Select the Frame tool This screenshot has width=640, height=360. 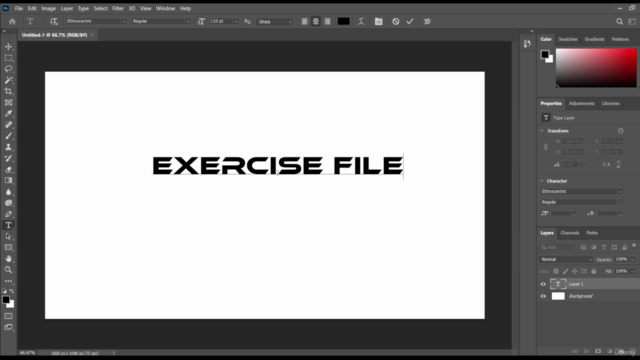9,102
